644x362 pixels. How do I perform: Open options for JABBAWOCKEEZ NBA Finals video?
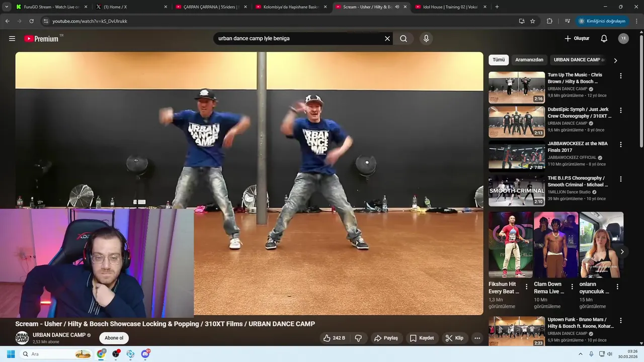620,144
